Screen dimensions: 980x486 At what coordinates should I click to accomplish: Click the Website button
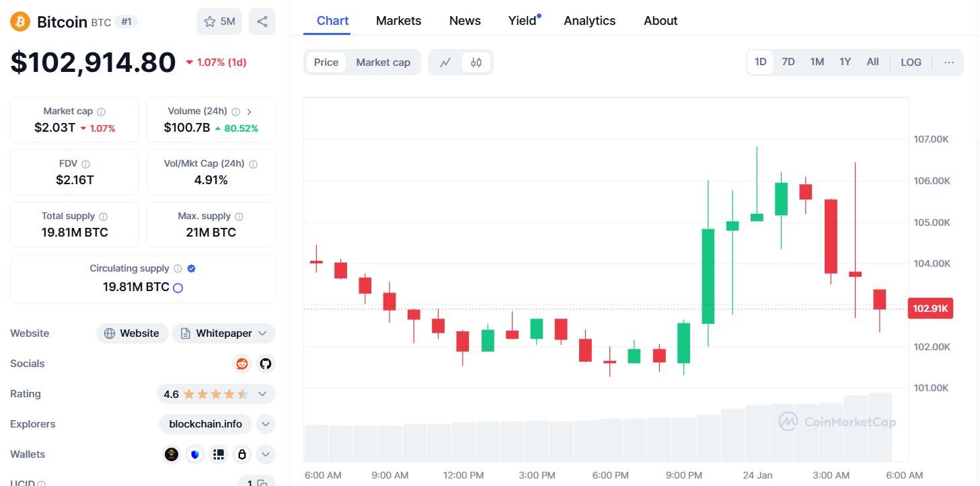coord(133,333)
